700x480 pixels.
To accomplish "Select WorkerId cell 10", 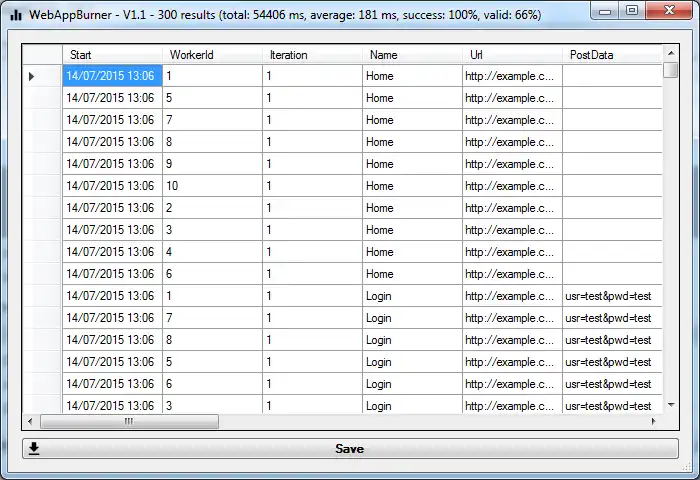I will (212, 186).
